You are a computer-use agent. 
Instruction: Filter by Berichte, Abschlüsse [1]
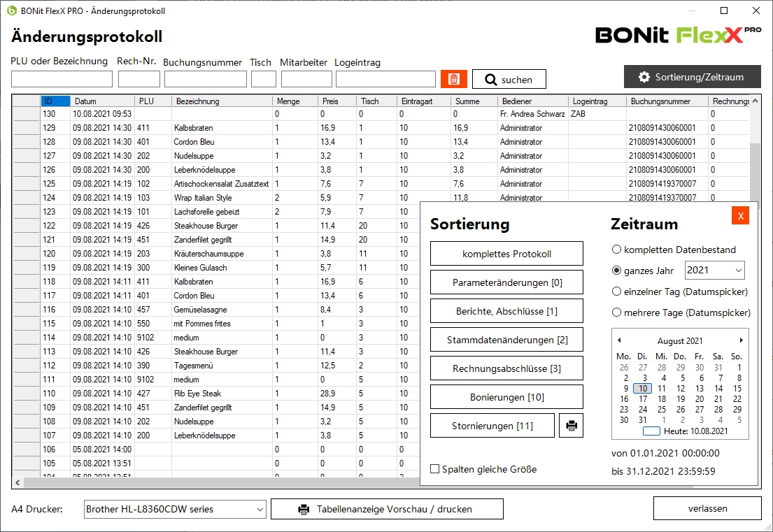click(506, 311)
